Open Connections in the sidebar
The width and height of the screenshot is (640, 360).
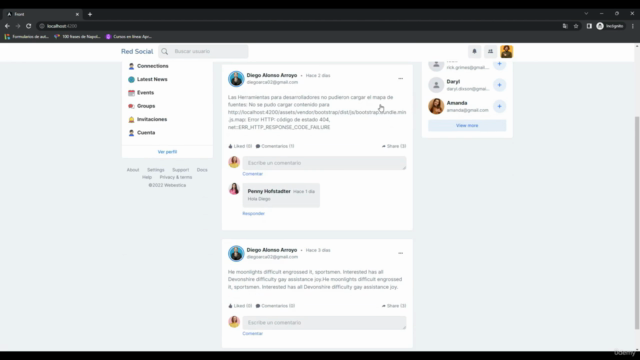coord(153,66)
